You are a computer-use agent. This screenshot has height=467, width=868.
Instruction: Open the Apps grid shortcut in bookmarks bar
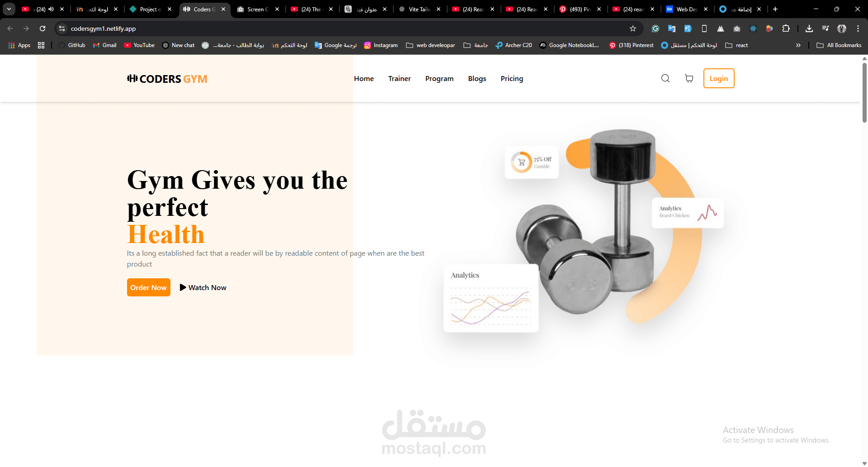coord(19,45)
